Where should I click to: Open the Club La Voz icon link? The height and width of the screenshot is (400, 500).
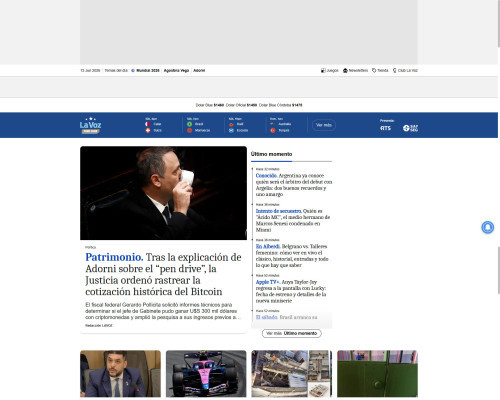click(x=395, y=71)
